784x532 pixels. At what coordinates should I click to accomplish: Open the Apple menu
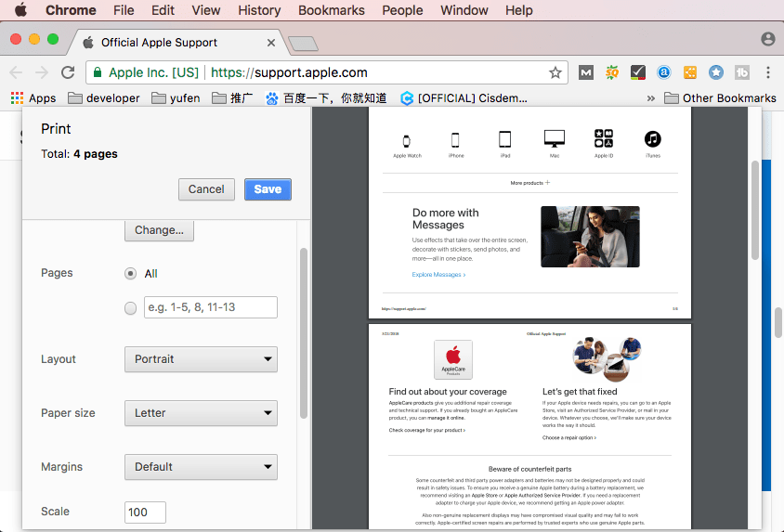click(20, 10)
